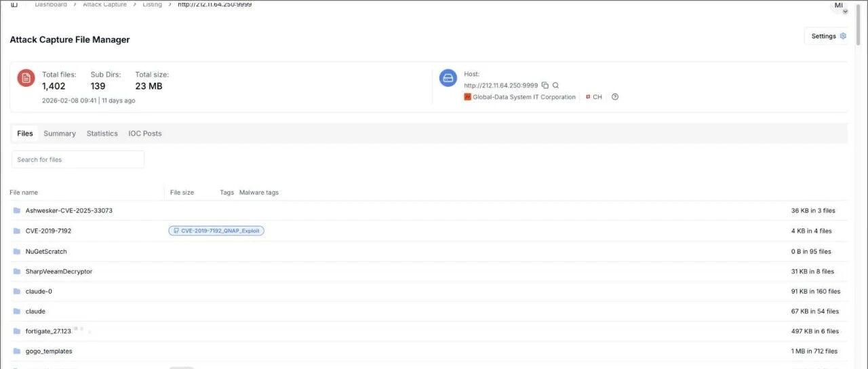The image size is (868, 369).
Task: Click the '497 KB in 6 files' size text
Action: coord(815,331)
